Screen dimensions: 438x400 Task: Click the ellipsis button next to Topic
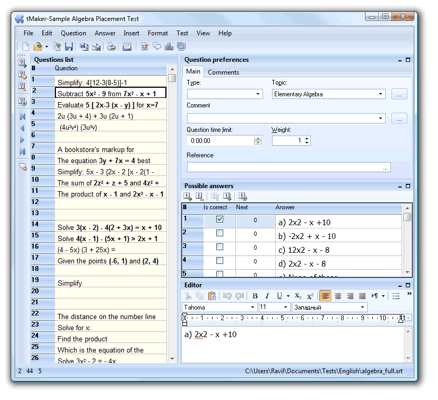(x=399, y=94)
